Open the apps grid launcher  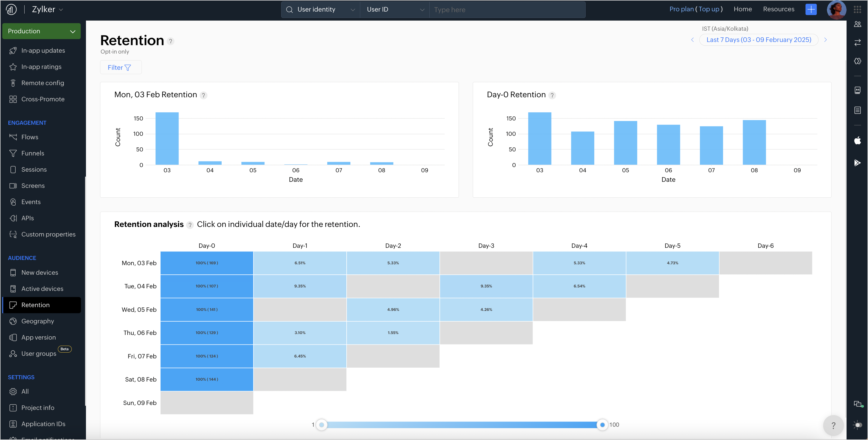pos(857,10)
